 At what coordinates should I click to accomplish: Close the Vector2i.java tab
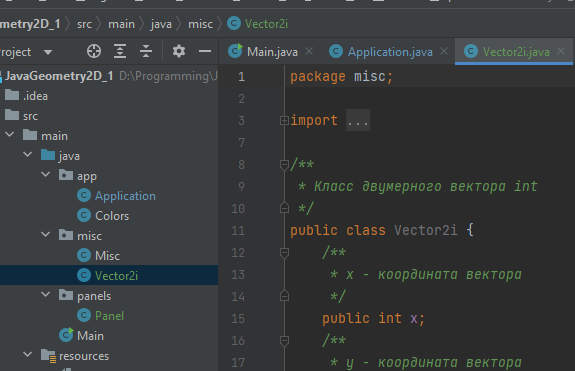click(x=561, y=51)
